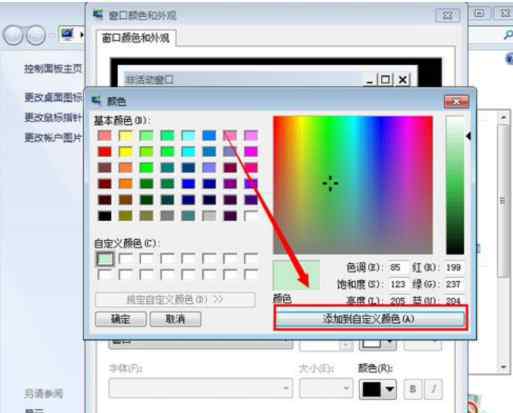The height and width of the screenshot is (413, 513).
Task: Click the 红 red value field
Action: click(453, 267)
